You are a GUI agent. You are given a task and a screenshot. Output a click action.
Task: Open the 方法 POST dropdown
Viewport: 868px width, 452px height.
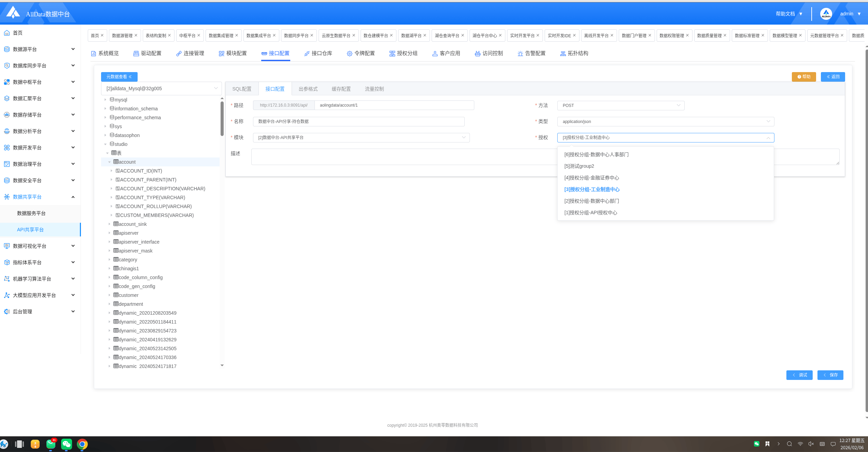click(620, 106)
